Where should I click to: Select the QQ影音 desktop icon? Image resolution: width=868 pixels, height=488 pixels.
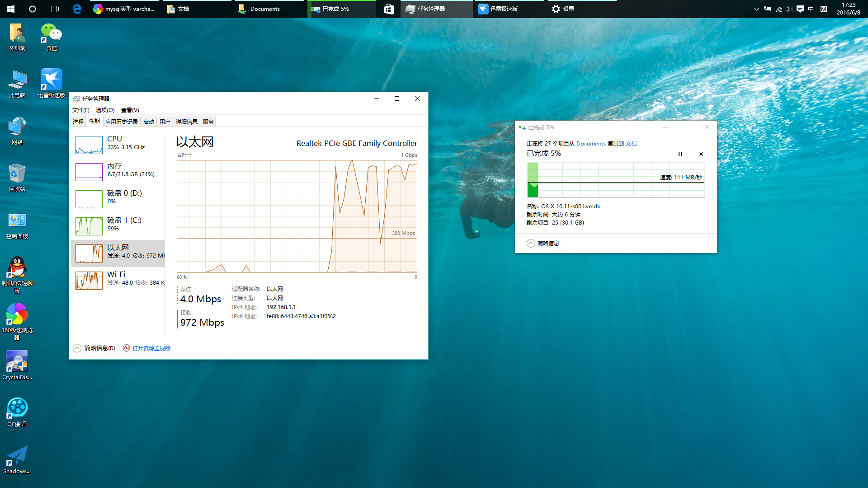(x=17, y=412)
